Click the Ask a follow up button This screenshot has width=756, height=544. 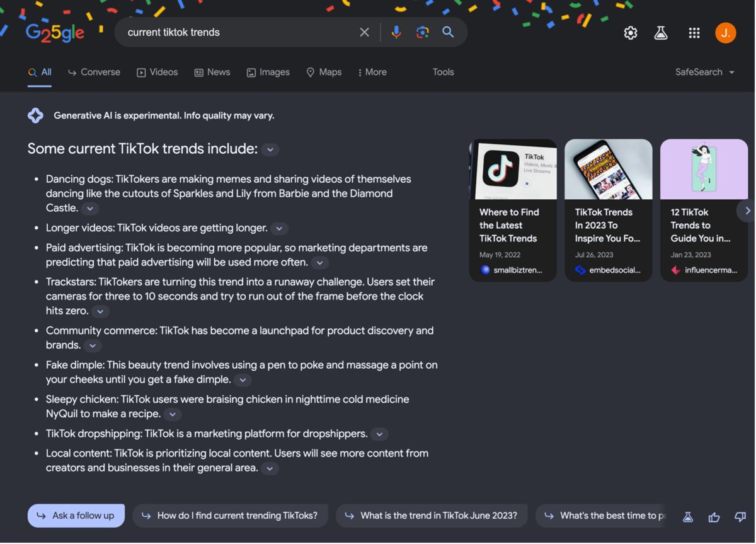(76, 516)
